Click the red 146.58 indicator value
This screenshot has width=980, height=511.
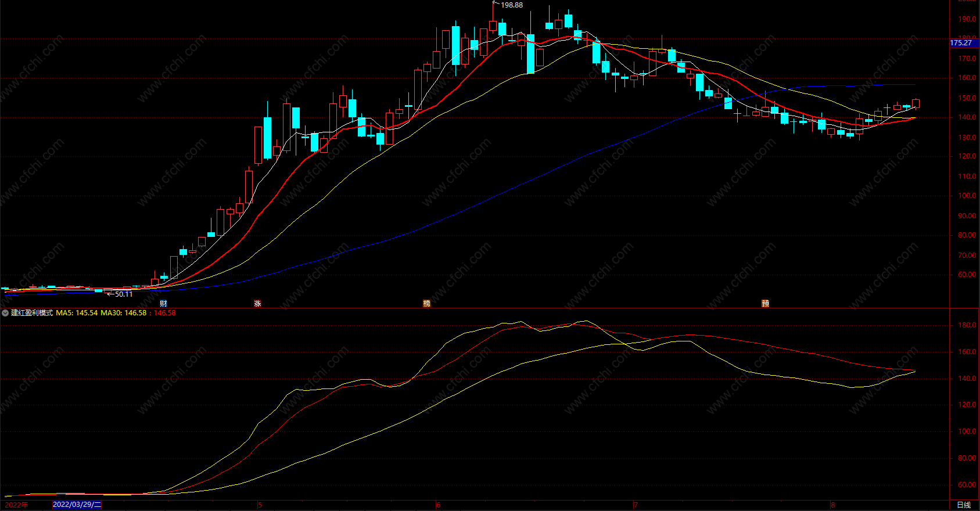tap(164, 313)
